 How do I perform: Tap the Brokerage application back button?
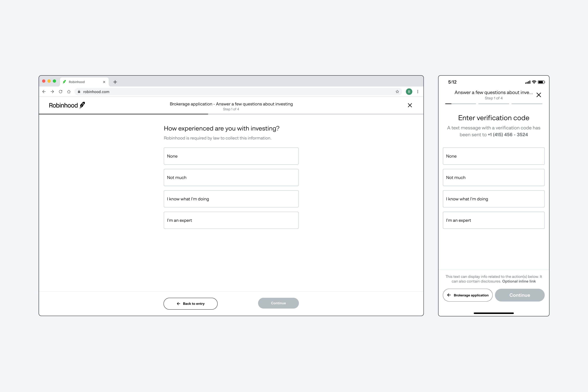tap(467, 295)
